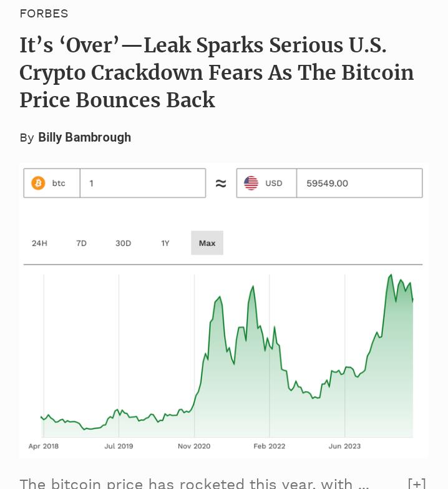Image resolution: width=448 pixels, height=489 pixels.
Task: Open the article headline about crypto crackdown
Action: click(217, 72)
